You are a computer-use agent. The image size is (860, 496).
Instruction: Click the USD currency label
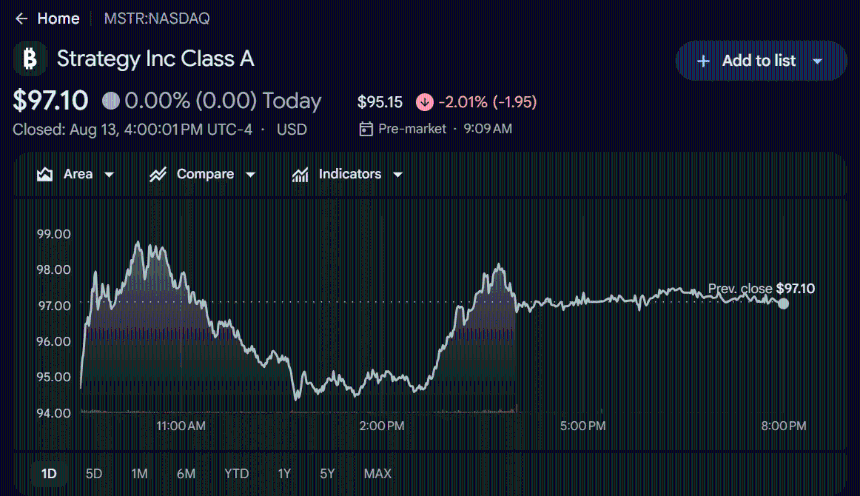pyautogui.click(x=292, y=130)
